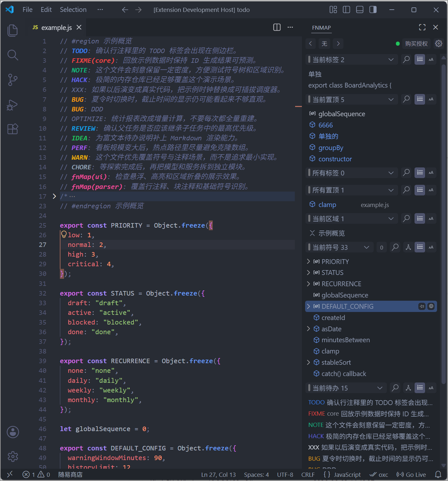Image resolution: width=448 pixels, height=481 pixels.
Task: Open problems indicator with 1 error
Action: click(x=36, y=475)
